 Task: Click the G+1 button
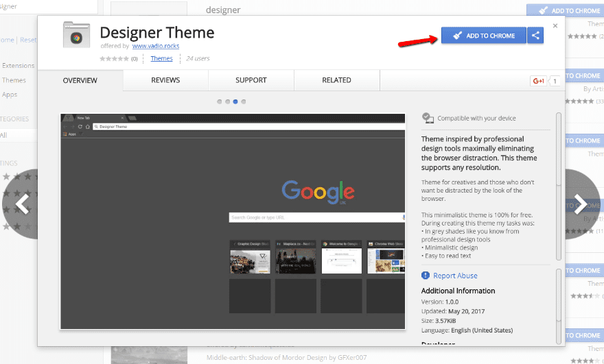538,81
